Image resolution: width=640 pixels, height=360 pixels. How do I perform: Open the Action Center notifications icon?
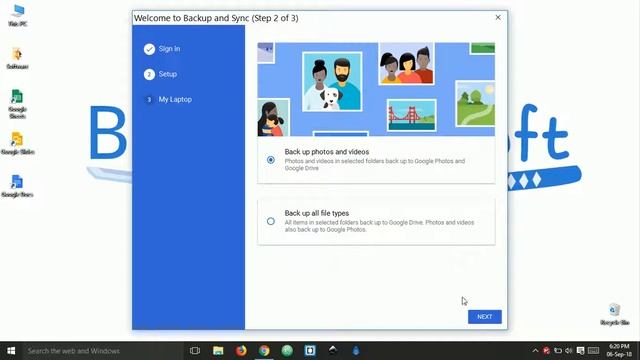[x=580, y=351]
